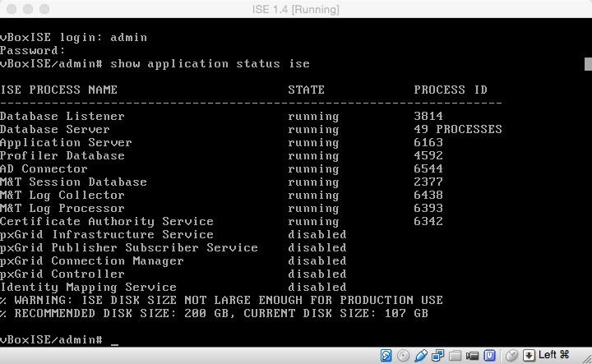
Task: Click the Database Listener row name
Action: click(62, 116)
